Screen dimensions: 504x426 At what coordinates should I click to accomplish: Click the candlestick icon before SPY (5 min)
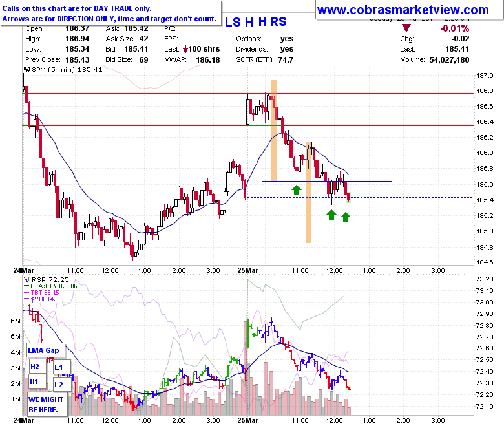pos(27,69)
